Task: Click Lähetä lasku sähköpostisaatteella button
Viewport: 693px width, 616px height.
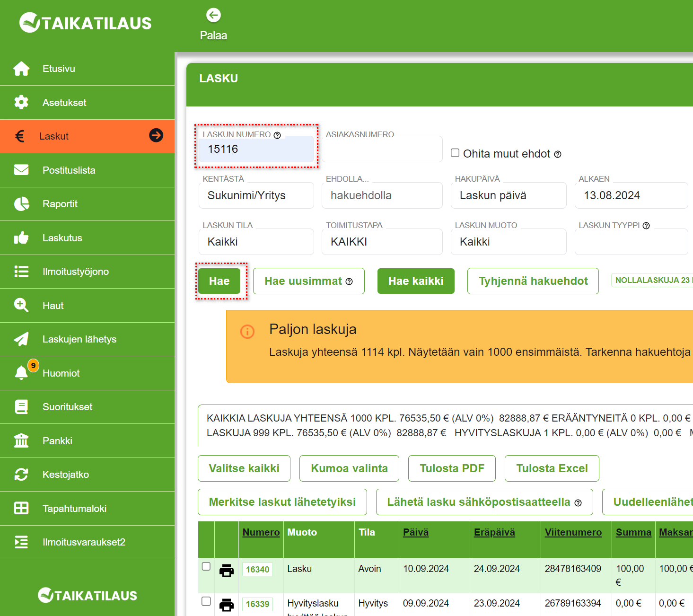Action: tap(484, 502)
